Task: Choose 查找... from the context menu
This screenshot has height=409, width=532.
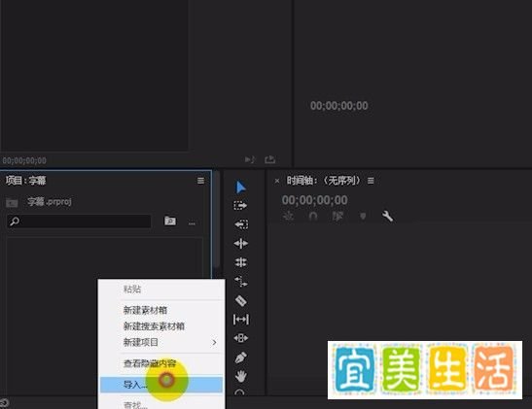Action: (x=135, y=404)
